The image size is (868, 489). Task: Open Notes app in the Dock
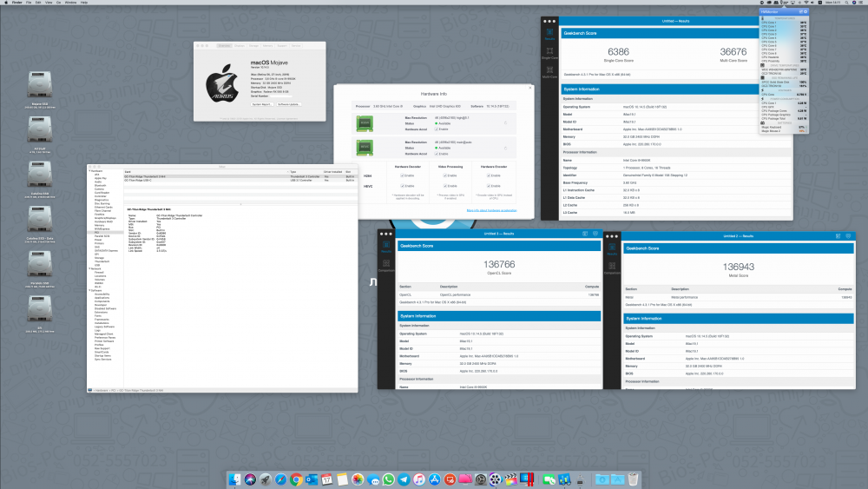tap(342, 479)
